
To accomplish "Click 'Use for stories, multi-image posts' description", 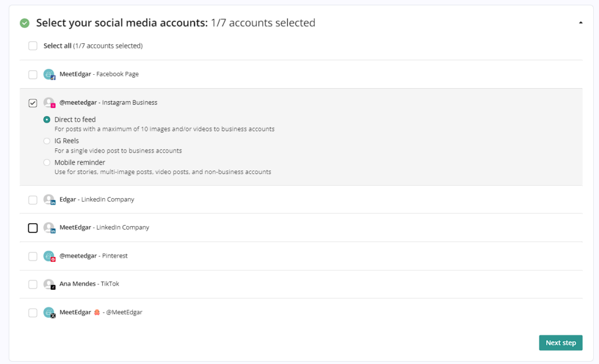I will click(x=163, y=172).
